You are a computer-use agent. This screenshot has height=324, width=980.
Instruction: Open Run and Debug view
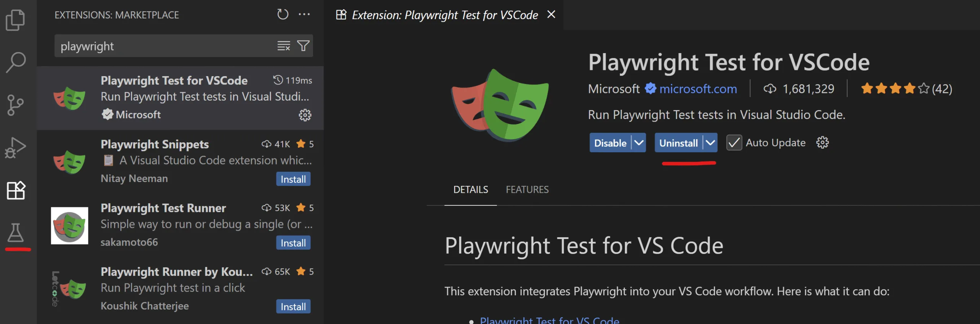coord(16,148)
